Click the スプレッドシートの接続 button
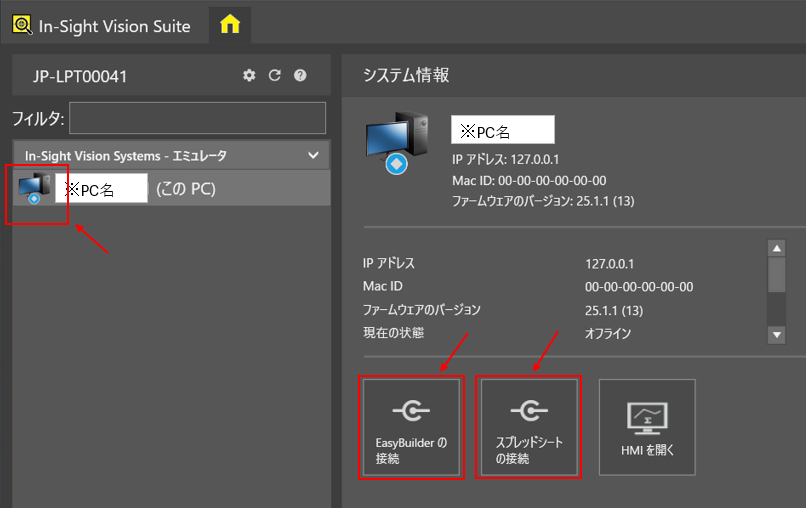Image resolution: width=806 pixels, height=508 pixels. (529, 427)
